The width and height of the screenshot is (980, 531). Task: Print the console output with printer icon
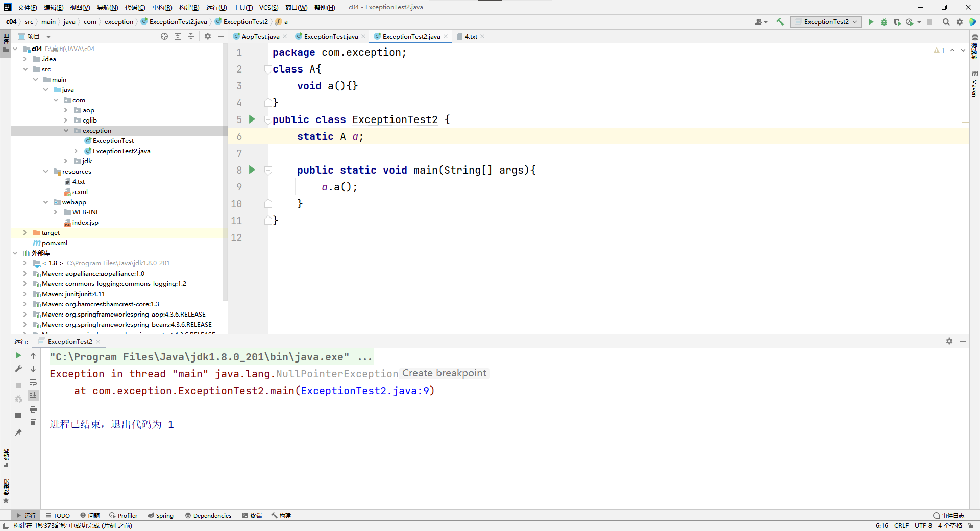(x=33, y=409)
